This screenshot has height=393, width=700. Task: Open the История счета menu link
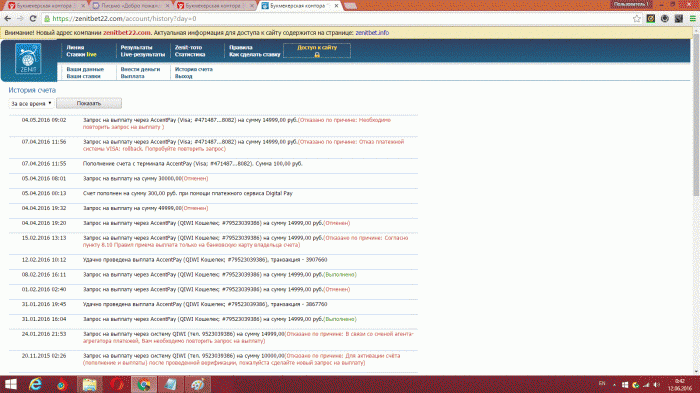[194, 69]
